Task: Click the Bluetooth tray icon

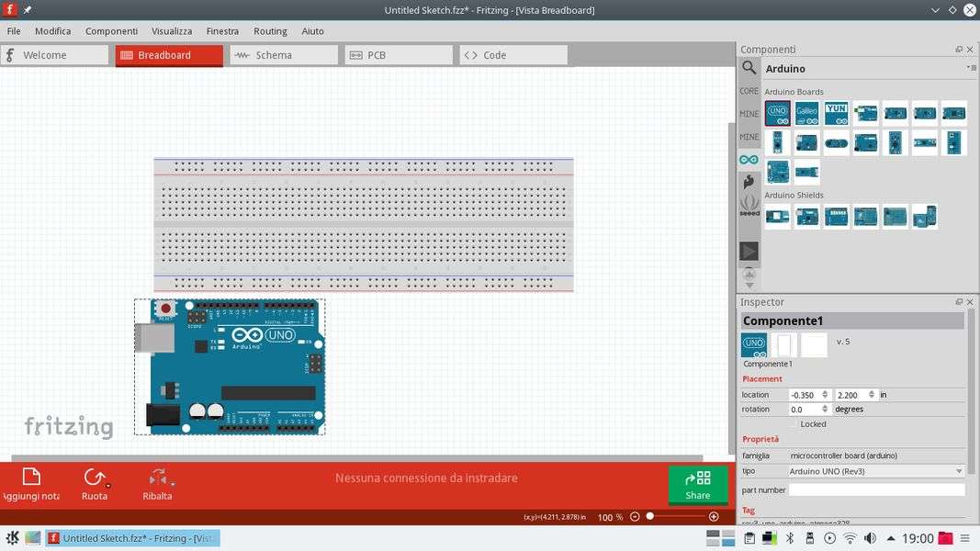Action: (x=789, y=538)
